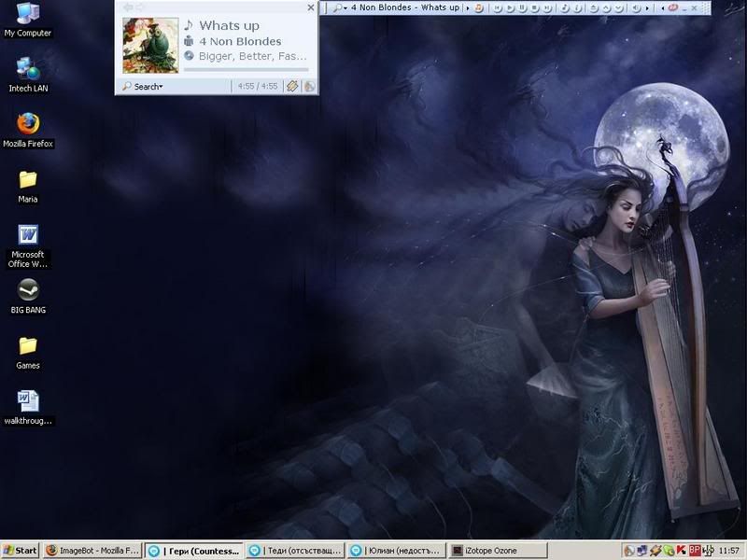Click the red BP tray icon
Screen dimensions: 747x560
[695, 551]
